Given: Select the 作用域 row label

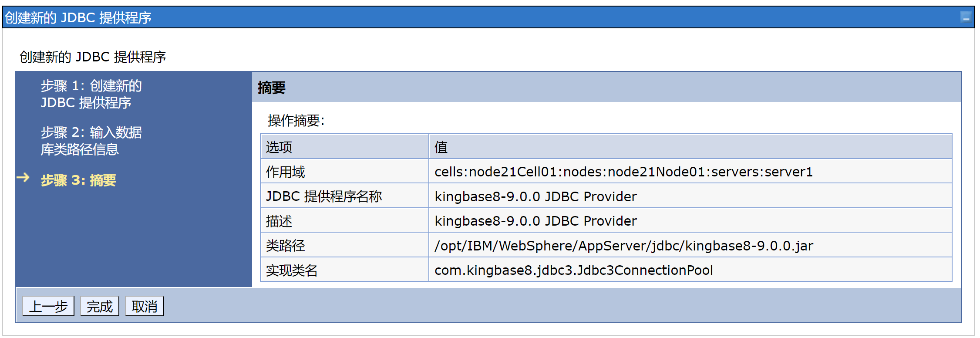Looking at the screenshot, I should coord(286,172).
